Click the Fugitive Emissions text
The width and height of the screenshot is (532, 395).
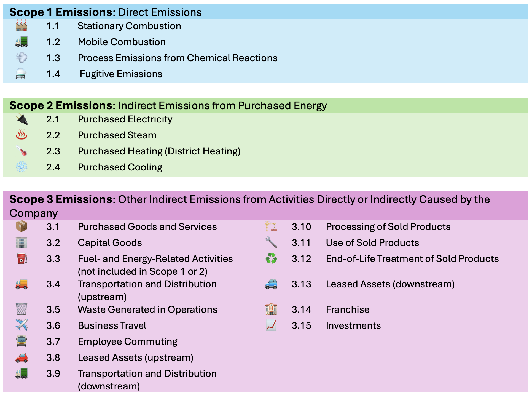[121, 74]
